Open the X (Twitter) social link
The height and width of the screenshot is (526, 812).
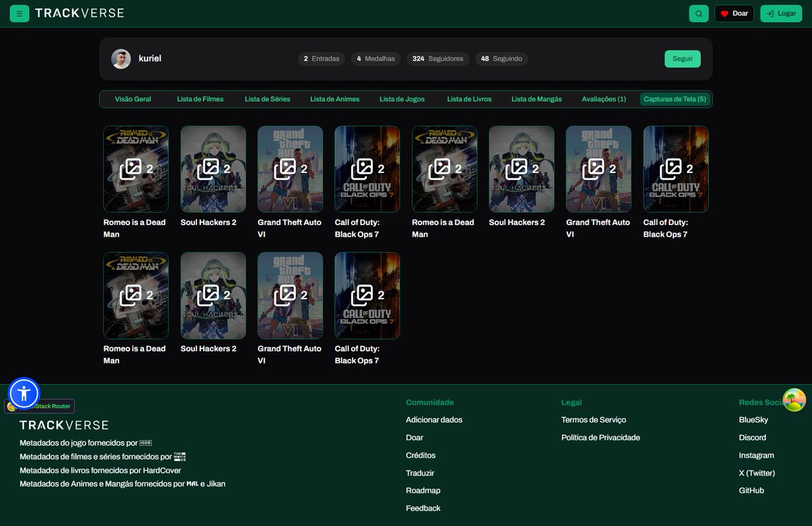click(x=757, y=473)
